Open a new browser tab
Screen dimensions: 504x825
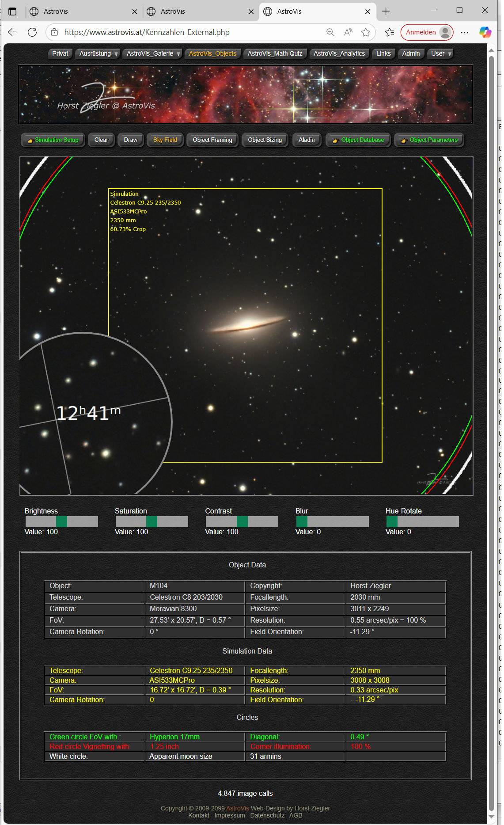(x=386, y=11)
